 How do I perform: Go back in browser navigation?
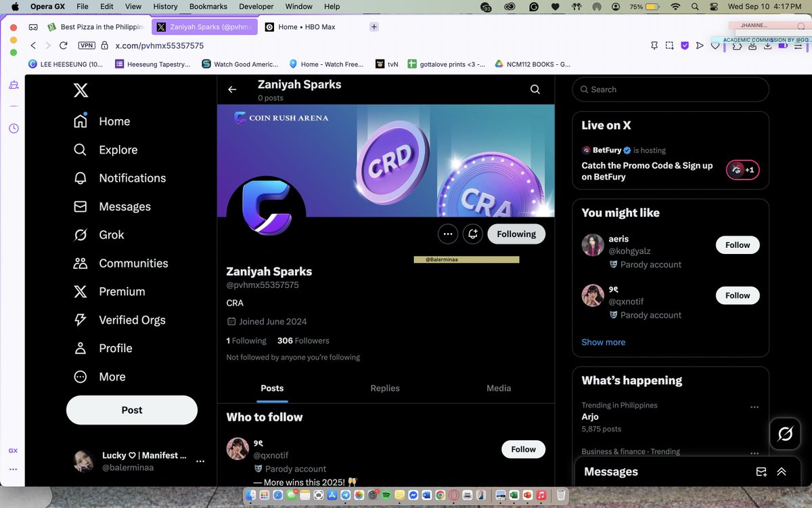click(x=33, y=45)
